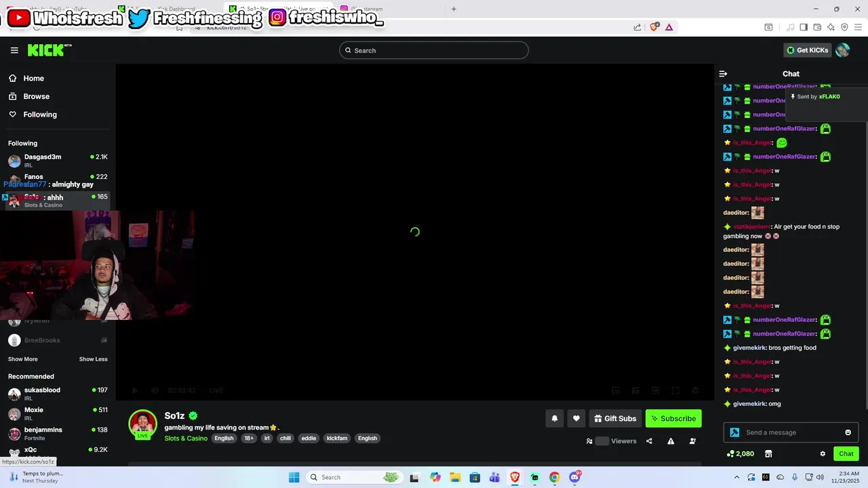Viewport: 868px width, 488px height.
Task: Send message with Chat button
Action: 846,454
